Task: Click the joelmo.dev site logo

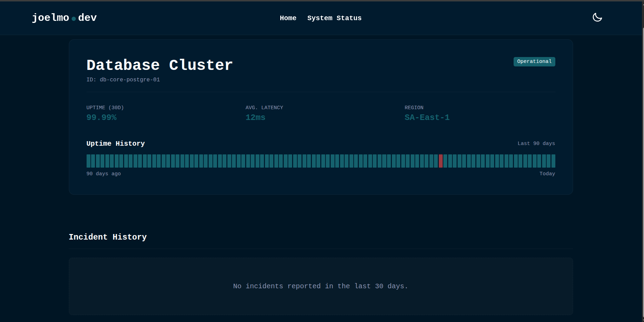Action: (x=64, y=17)
